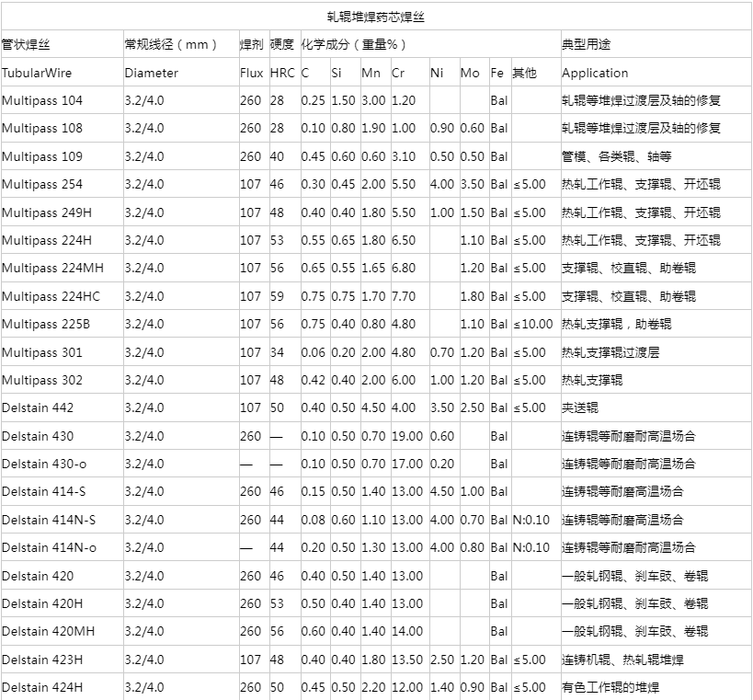Click the Multipass 254 product name

pos(41,185)
